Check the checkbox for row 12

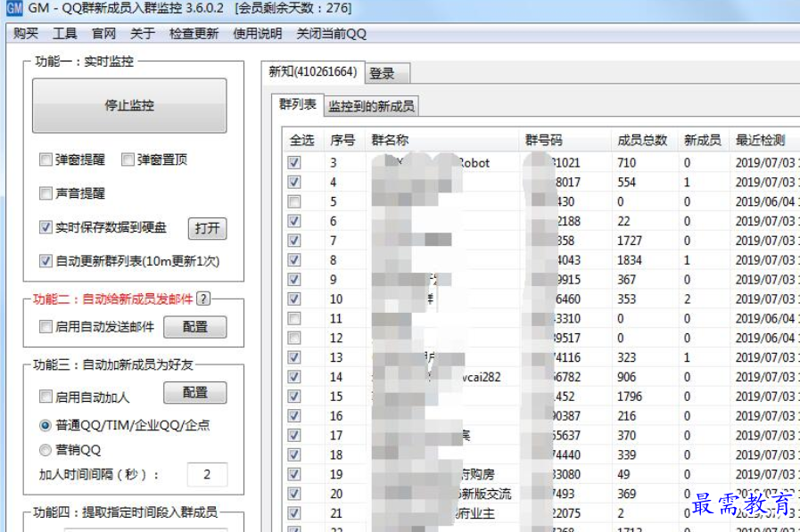click(x=294, y=338)
